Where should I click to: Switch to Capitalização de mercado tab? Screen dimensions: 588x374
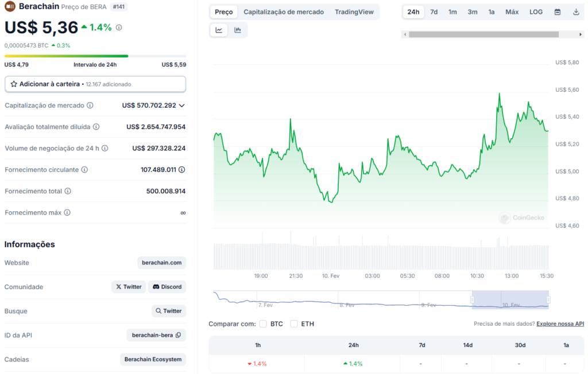(284, 12)
